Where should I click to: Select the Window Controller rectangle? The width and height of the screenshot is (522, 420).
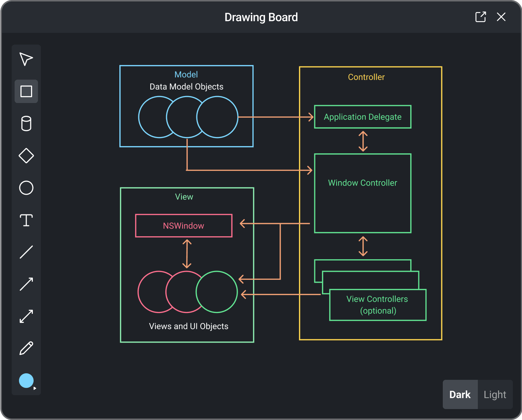click(362, 193)
